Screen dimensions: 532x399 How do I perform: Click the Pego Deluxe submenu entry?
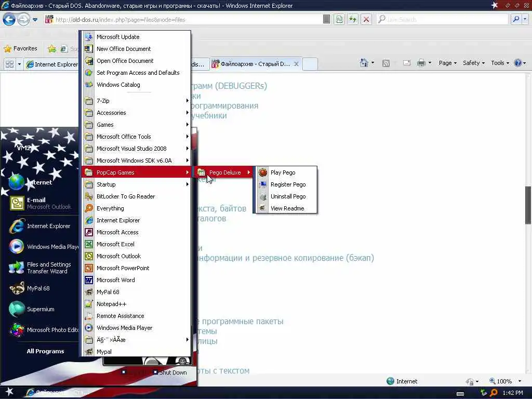tap(223, 172)
